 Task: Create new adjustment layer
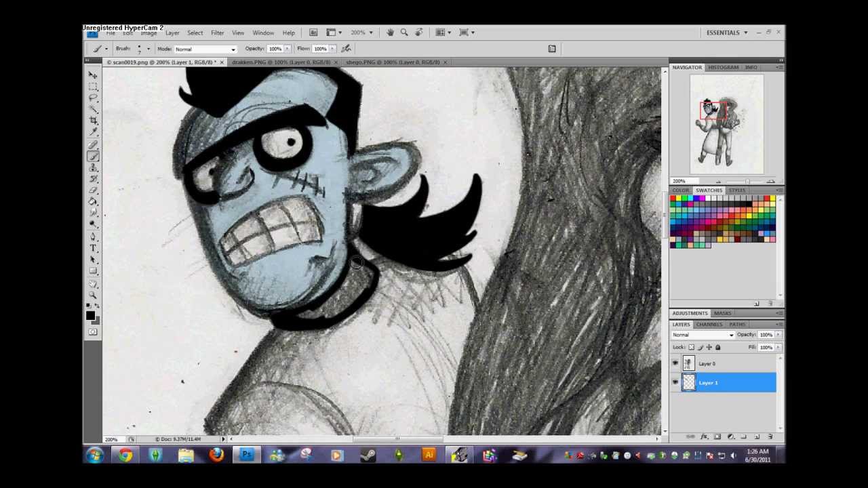coord(730,436)
